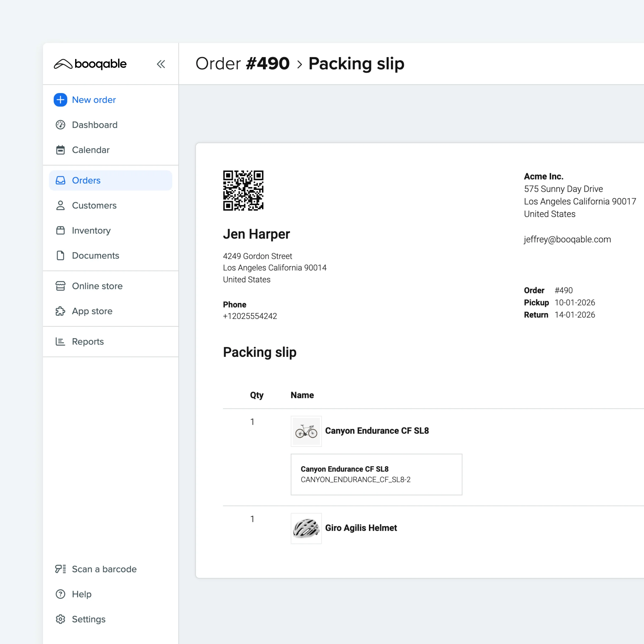Image resolution: width=644 pixels, height=644 pixels.
Task: Open the Online store storefront icon
Action: (x=60, y=286)
